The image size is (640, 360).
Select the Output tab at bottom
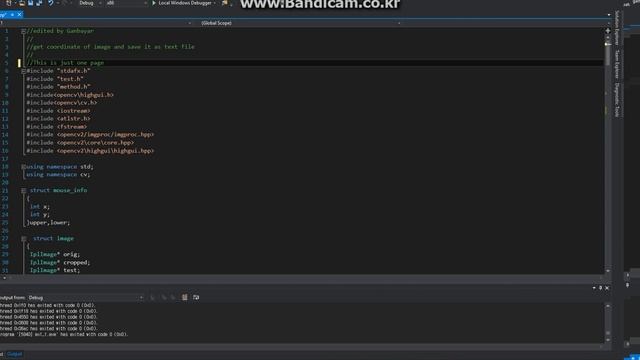[x=15, y=354]
